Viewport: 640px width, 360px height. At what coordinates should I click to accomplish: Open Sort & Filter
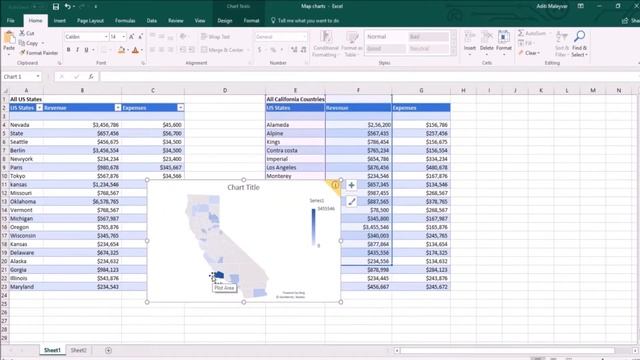point(562,44)
